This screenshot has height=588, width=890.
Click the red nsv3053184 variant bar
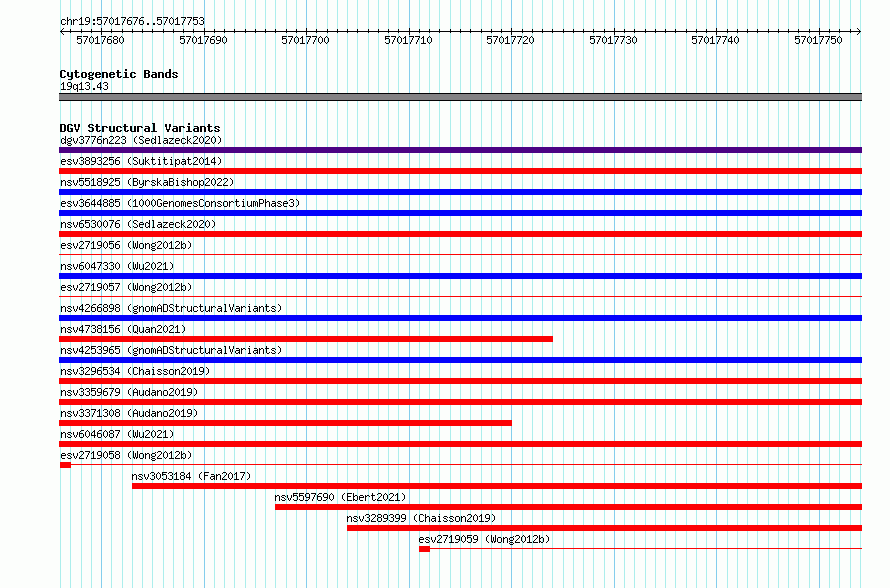coord(497,486)
